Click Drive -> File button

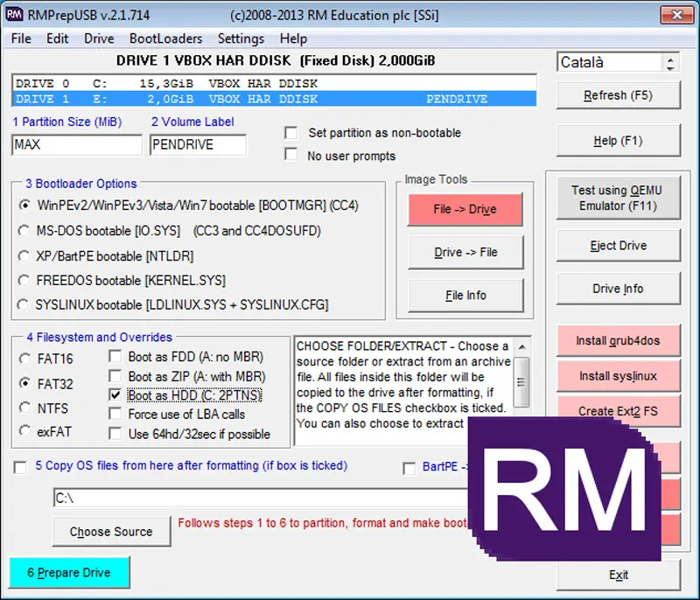point(465,253)
